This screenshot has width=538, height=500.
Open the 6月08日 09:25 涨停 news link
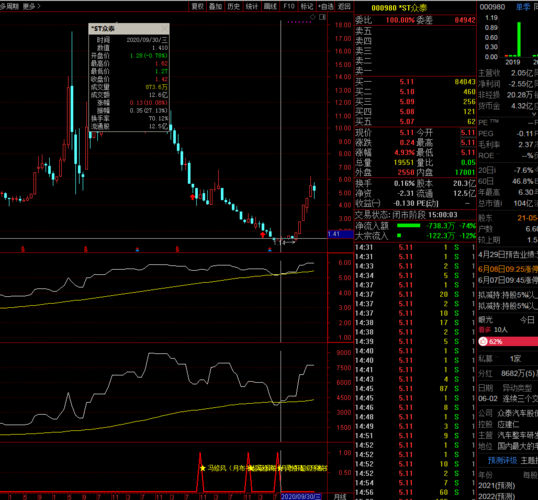[508, 269]
